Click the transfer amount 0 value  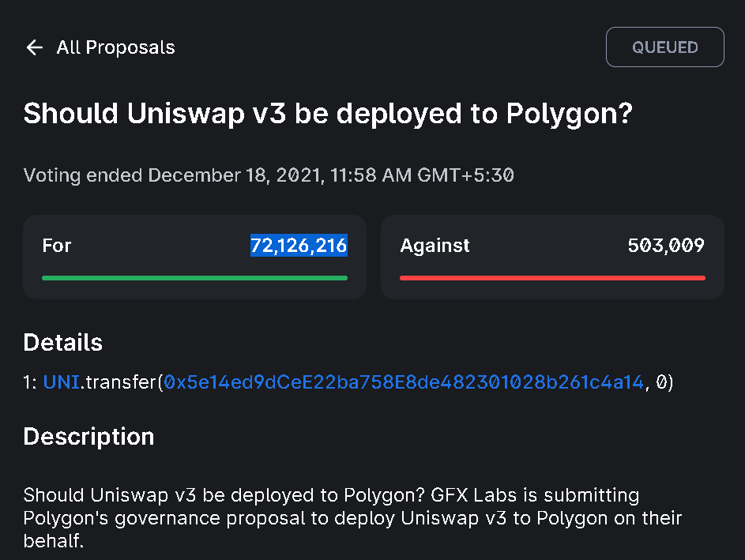click(x=663, y=383)
